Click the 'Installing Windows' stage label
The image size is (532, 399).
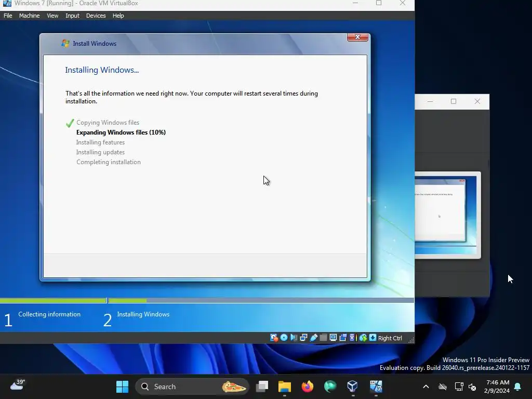pos(143,314)
